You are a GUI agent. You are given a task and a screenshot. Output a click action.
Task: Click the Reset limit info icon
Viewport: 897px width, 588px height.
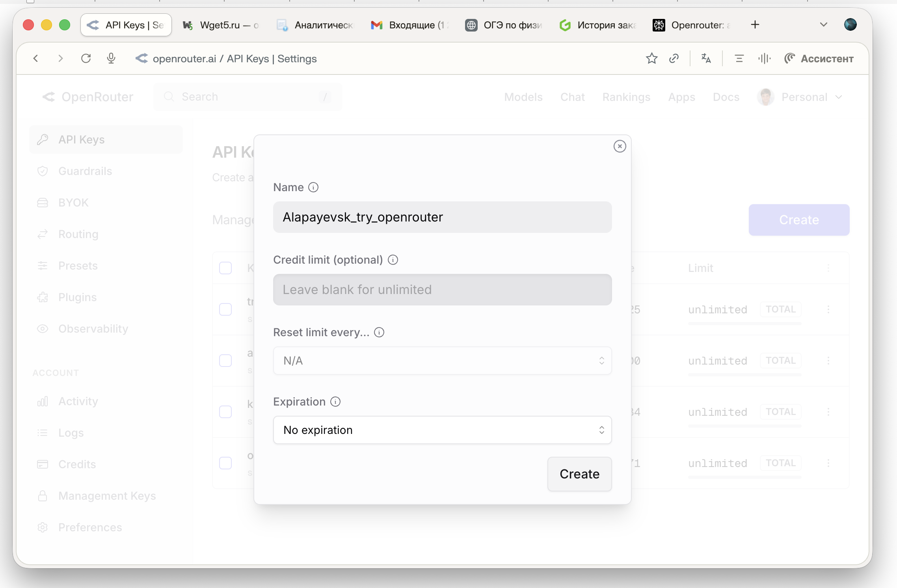pos(379,332)
